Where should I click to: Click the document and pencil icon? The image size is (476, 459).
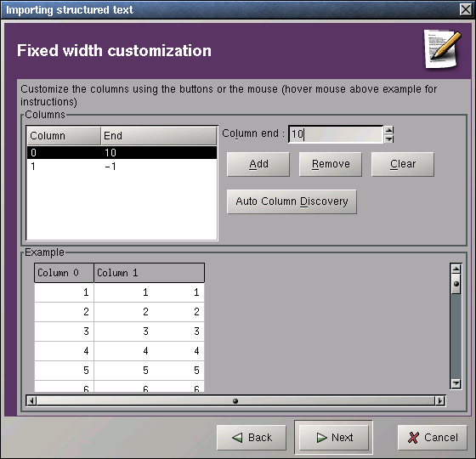(443, 49)
